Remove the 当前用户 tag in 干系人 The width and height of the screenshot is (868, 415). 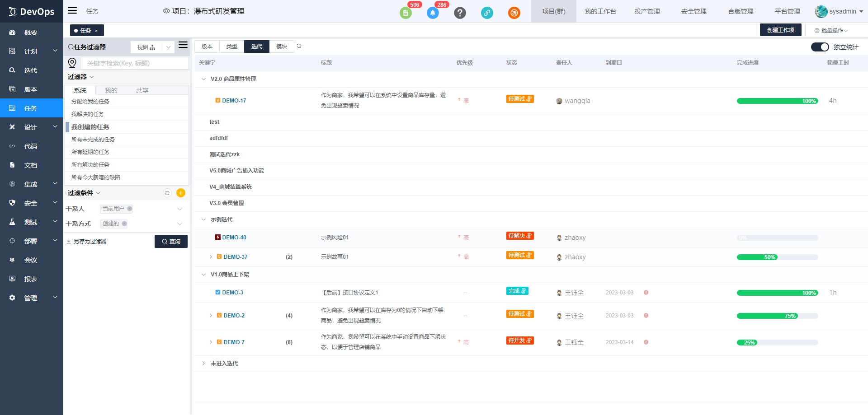130,209
